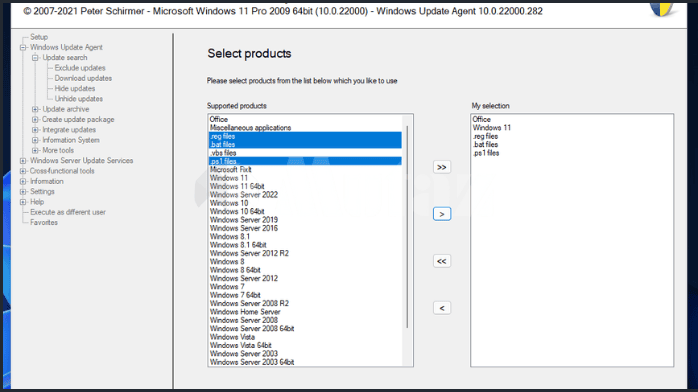Image resolution: width=698 pixels, height=392 pixels.
Task: Select Windows Server 2003 64bit entry
Action: click(305, 362)
